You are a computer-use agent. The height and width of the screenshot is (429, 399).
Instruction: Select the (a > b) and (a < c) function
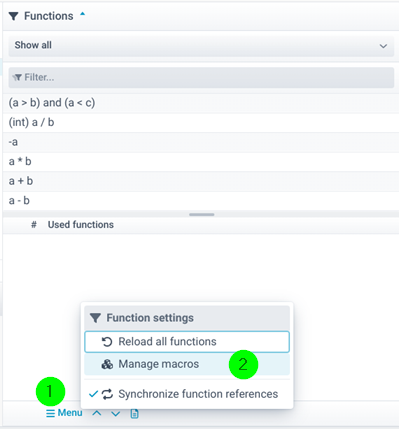[x=201, y=103]
